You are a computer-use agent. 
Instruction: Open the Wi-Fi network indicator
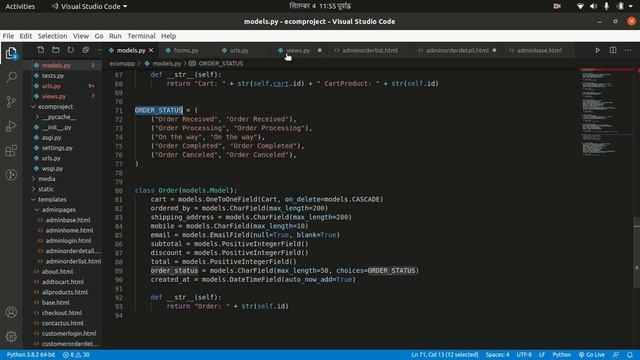[580, 6]
